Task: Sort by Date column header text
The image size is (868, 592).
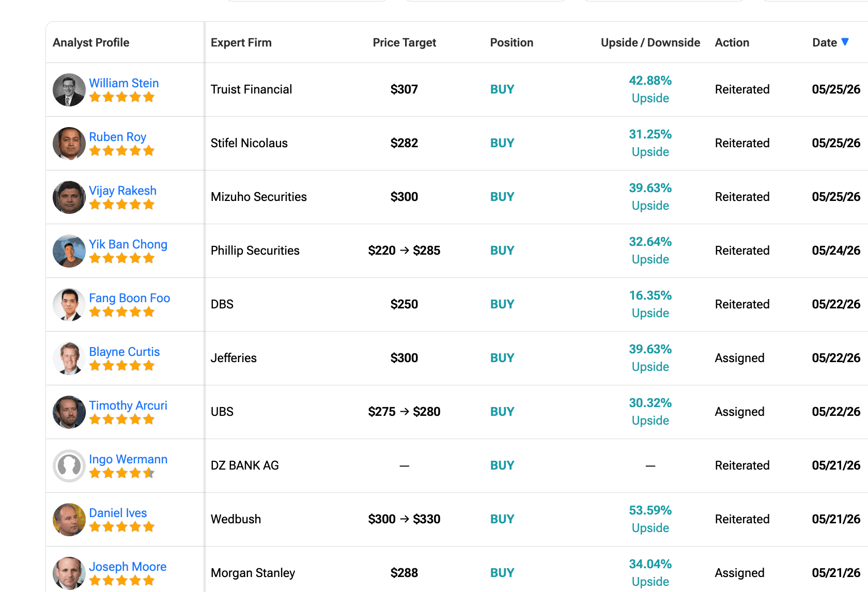Action: pyautogui.click(x=825, y=42)
